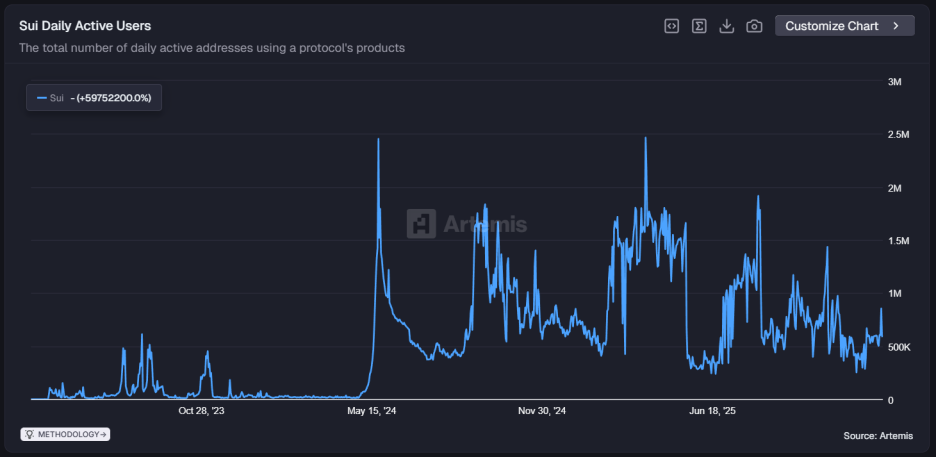Expand the Customize Chart chevron
The height and width of the screenshot is (457, 936).
[x=896, y=26]
